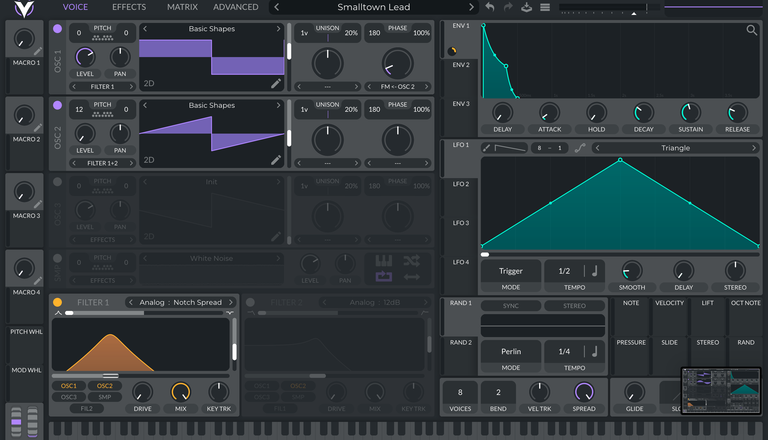
Task: Open the OSC 2 FILTER 1+2 destination selector
Action: click(102, 163)
